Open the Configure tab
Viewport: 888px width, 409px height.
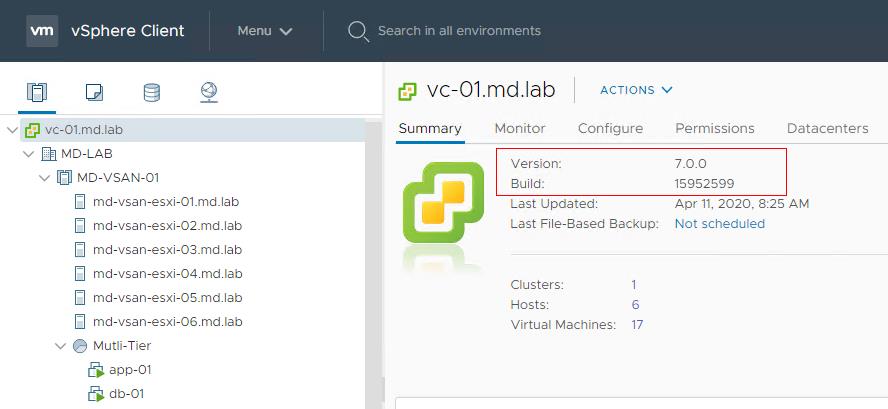610,129
